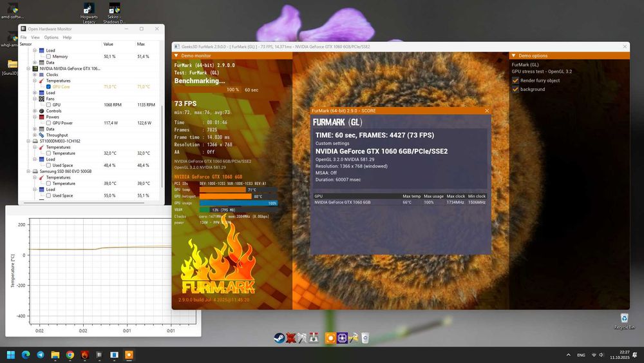Uncheck Render furry object option

515,81
